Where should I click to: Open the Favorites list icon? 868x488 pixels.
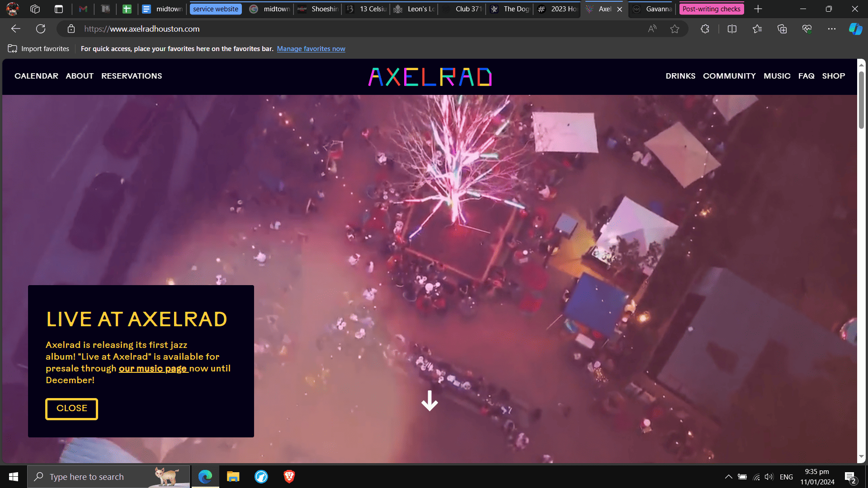click(757, 29)
